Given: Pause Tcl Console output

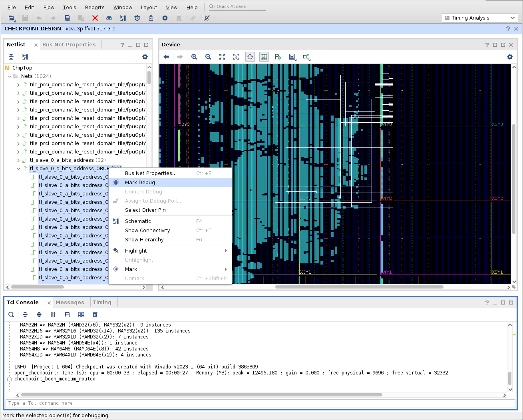Looking at the screenshot, I should pos(53,315).
